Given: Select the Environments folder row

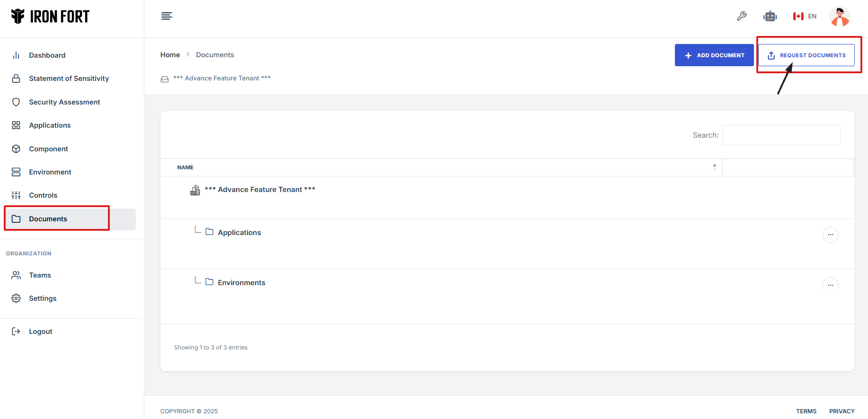Looking at the screenshot, I should click(x=241, y=283).
